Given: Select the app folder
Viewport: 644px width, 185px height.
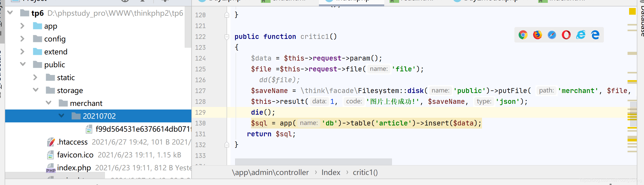Looking at the screenshot, I should point(51,26).
